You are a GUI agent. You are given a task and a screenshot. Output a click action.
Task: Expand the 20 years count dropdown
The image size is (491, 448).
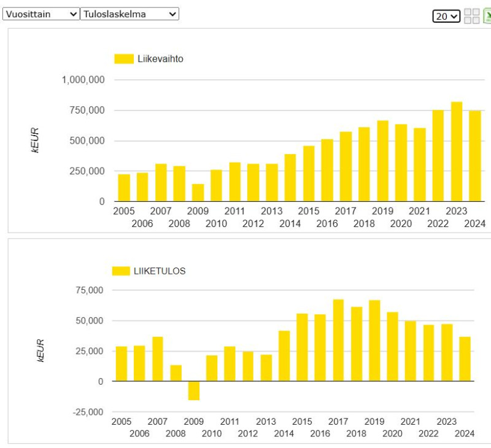[446, 17]
